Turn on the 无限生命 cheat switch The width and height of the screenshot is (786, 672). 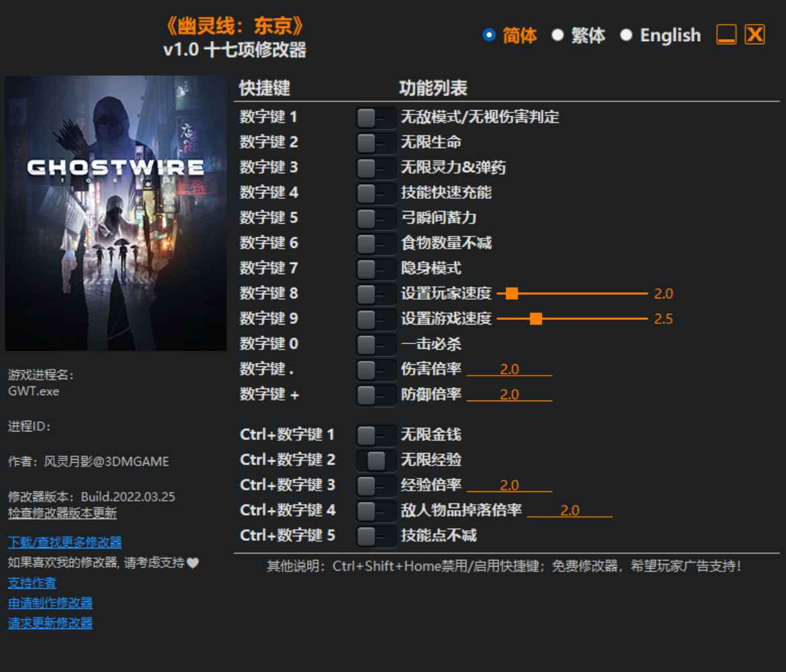click(x=376, y=142)
